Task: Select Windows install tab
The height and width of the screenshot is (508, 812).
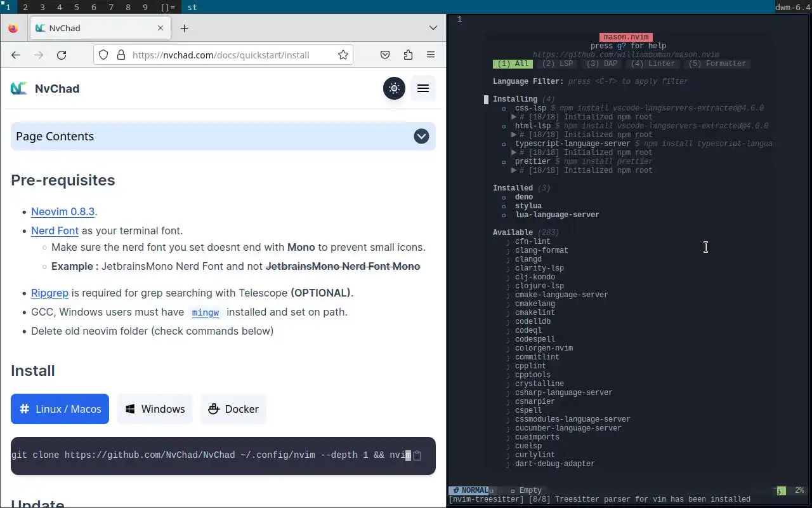Action: click(x=155, y=409)
